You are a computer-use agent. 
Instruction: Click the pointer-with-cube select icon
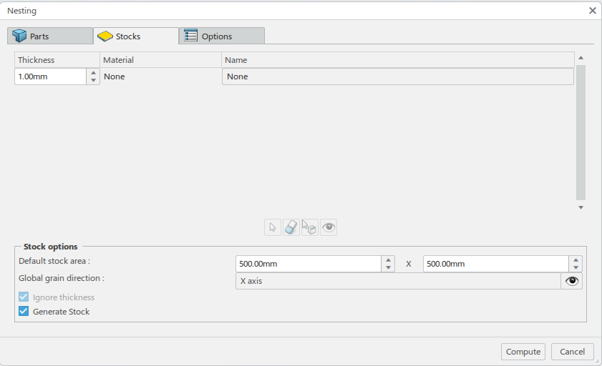309,228
